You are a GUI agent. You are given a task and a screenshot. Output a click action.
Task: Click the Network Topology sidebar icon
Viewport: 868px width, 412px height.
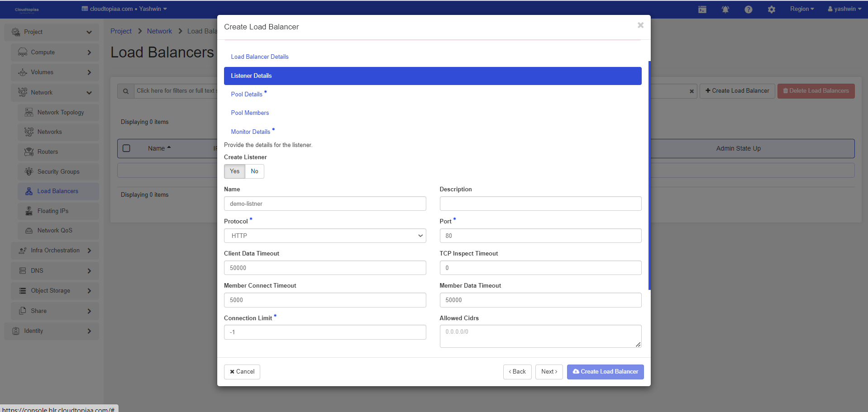coord(29,113)
